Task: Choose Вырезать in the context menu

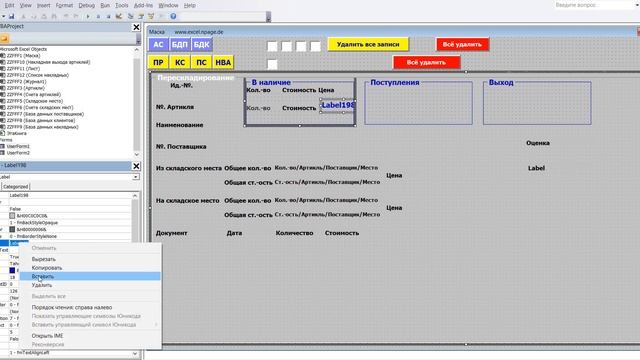Action: [x=90, y=259]
